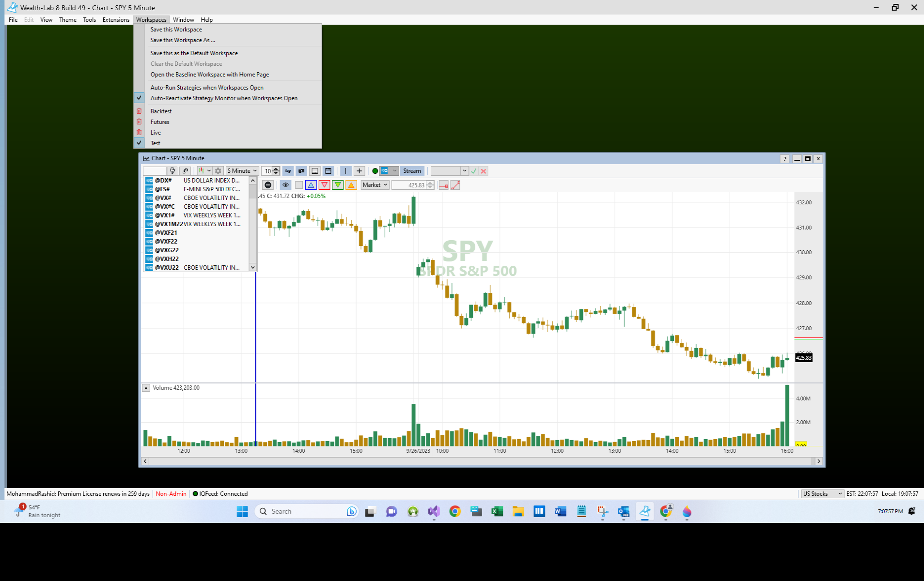Image resolution: width=924 pixels, height=581 pixels.
Task: Toggle the eye visibility button
Action: 285,185
